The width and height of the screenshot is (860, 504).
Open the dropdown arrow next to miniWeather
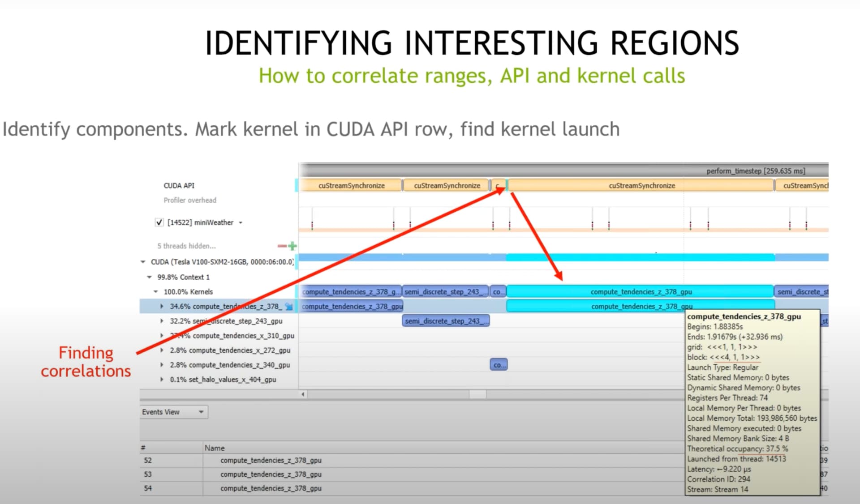(x=241, y=222)
